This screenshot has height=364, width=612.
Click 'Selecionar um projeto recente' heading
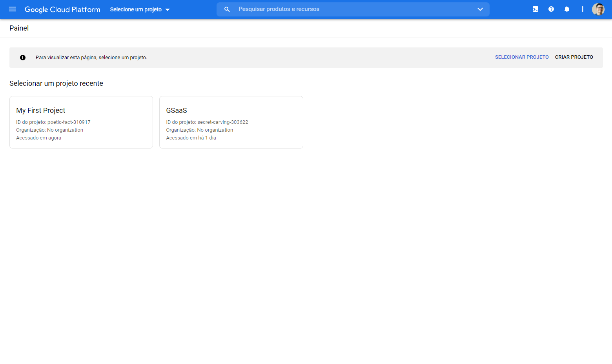point(56,83)
